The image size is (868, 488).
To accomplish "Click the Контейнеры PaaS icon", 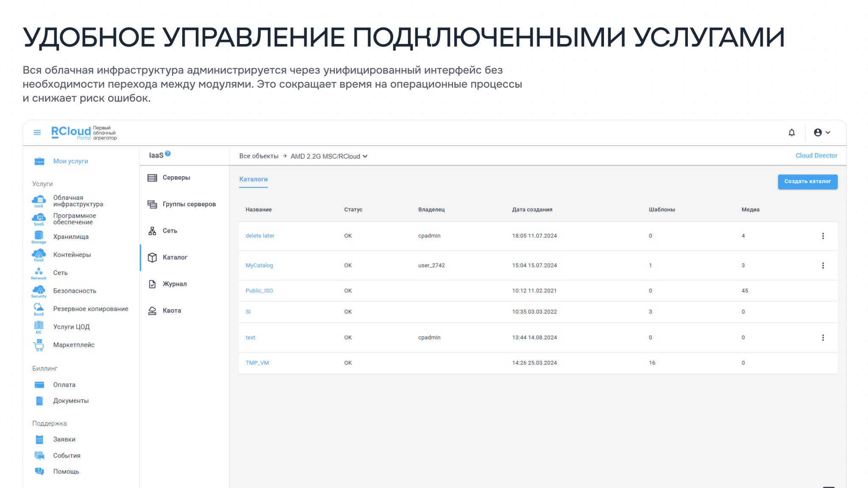I will 39,254.
